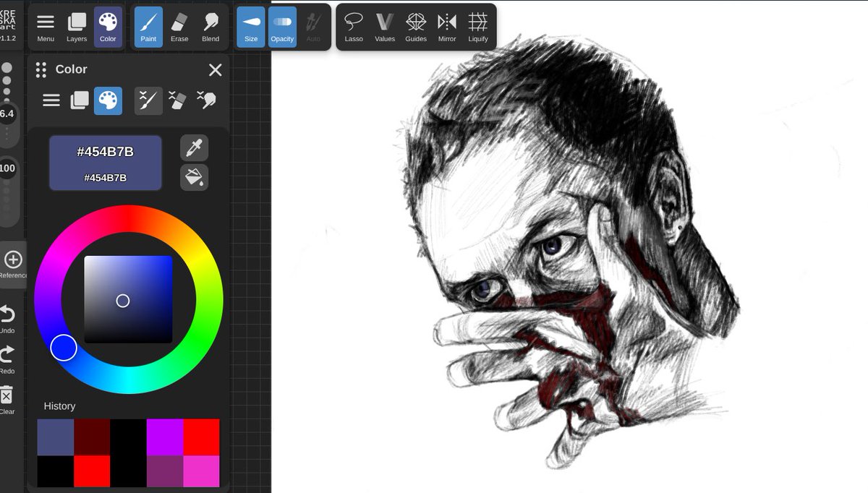The image size is (868, 493).
Task: Close the Color panel
Action: [x=215, y=69]
